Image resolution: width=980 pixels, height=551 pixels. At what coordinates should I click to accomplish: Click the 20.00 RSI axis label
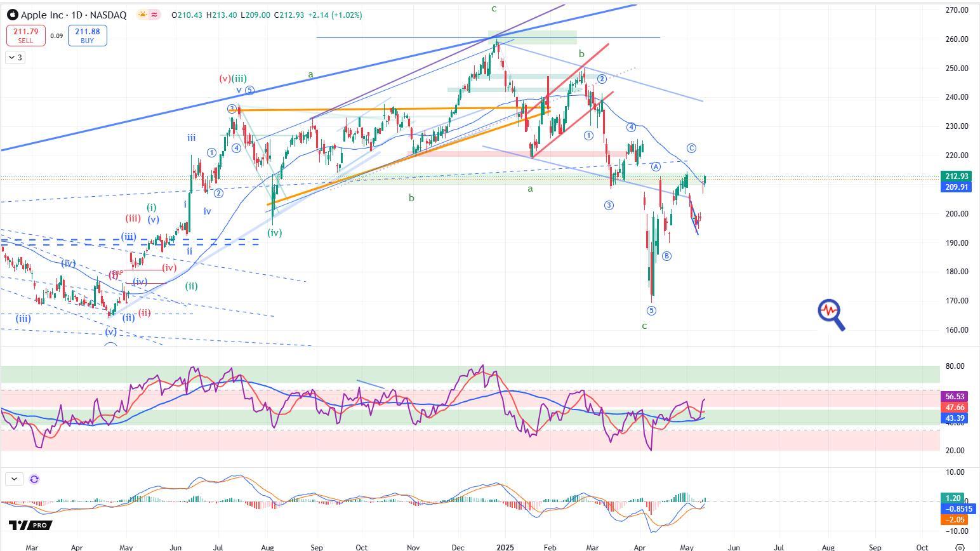point(955,451)
